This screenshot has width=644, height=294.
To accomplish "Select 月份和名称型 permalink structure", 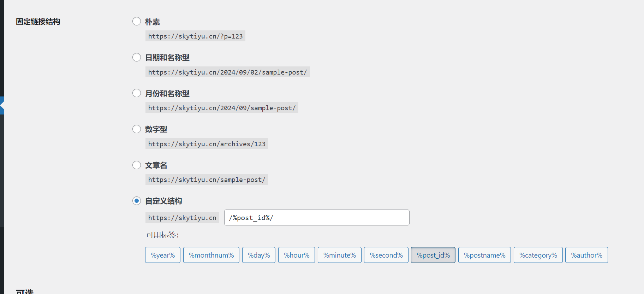I will [x=137, y=93].
